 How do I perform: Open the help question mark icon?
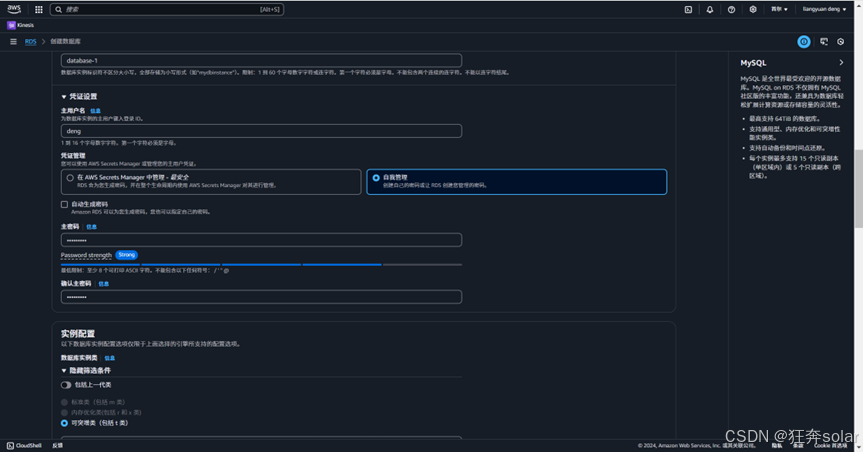tap(731, 9)
